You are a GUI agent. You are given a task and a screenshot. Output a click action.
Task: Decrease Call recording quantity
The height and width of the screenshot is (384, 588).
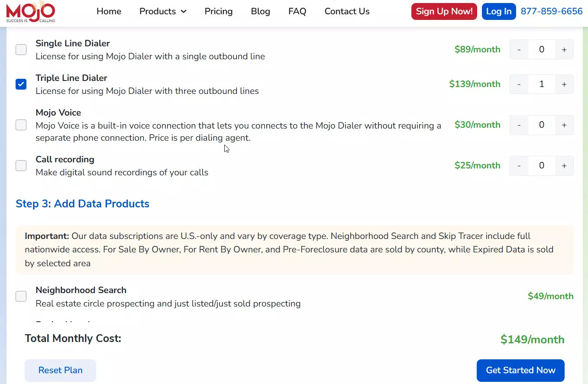coord(519,166)
